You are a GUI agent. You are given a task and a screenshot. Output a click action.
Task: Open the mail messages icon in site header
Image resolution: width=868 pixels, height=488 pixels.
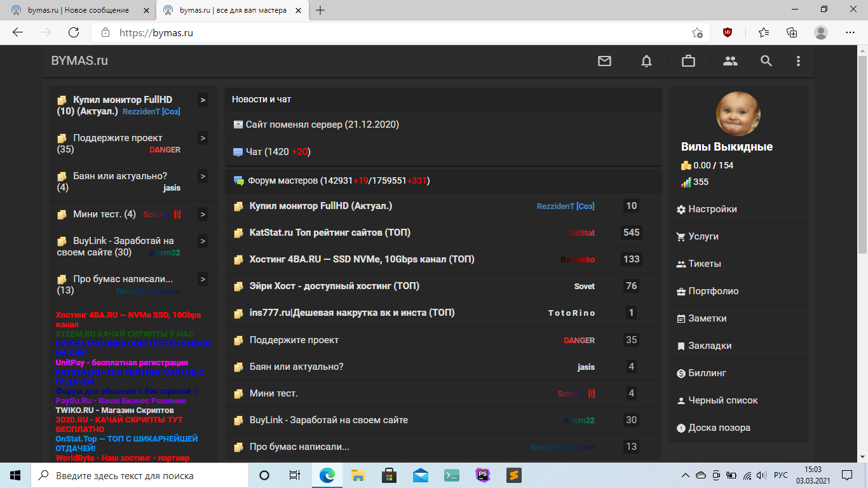604,61
